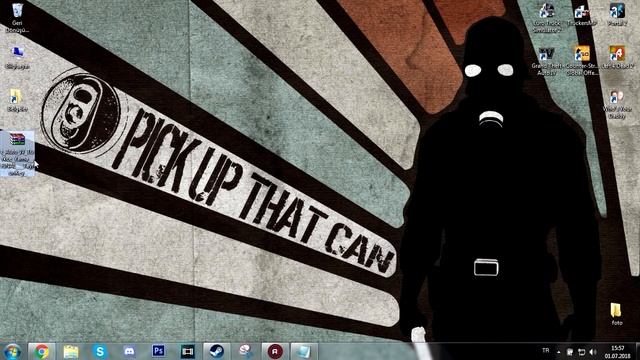Image resolution: width=640 pixels, height=360 pixels.
Task: Select the Left 4 Dead 2 shortcut
Action: point(617,58)
